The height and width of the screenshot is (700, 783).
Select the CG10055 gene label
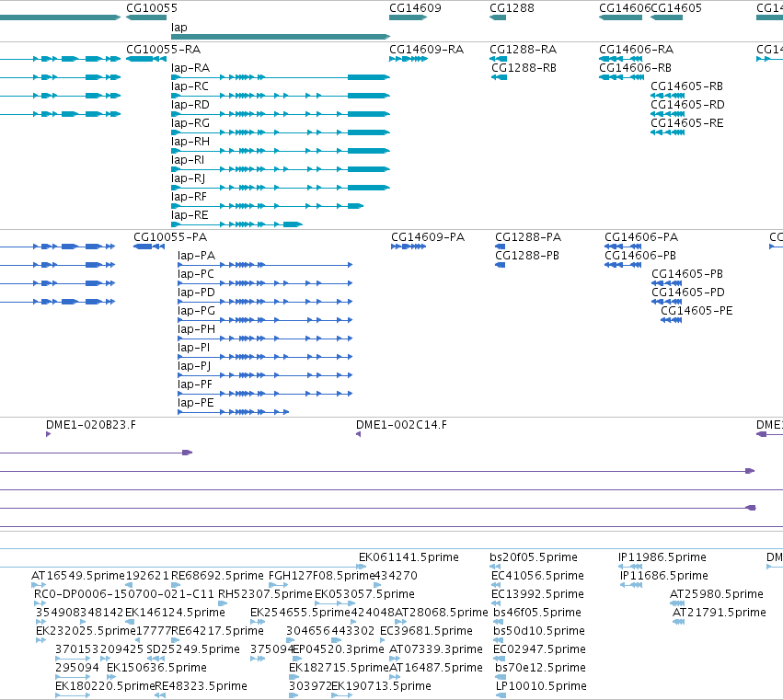pyautogui.click(x=151, y=8)
